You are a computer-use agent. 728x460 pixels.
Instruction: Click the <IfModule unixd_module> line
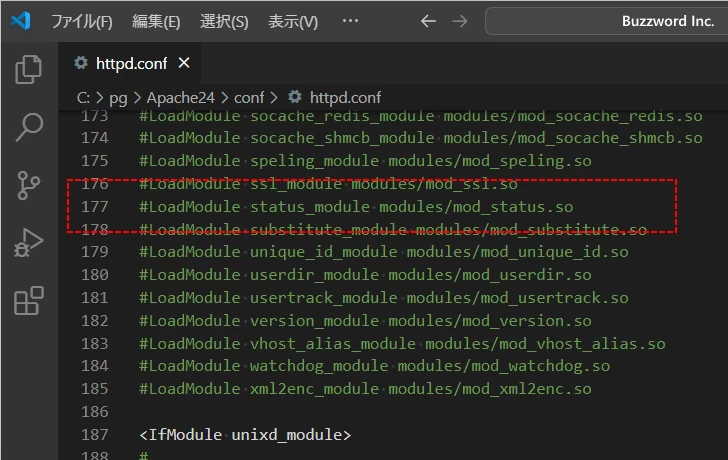[x=245, y=435]
